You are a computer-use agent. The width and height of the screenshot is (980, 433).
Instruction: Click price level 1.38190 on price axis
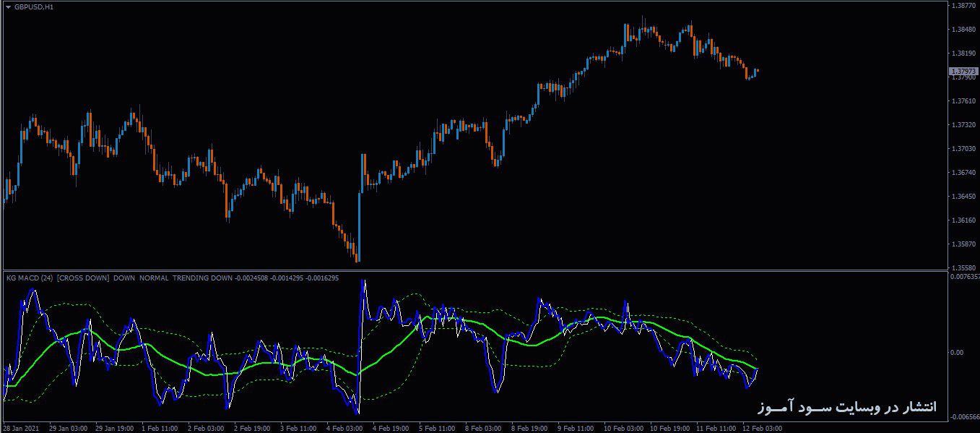[x=965, y=53]
